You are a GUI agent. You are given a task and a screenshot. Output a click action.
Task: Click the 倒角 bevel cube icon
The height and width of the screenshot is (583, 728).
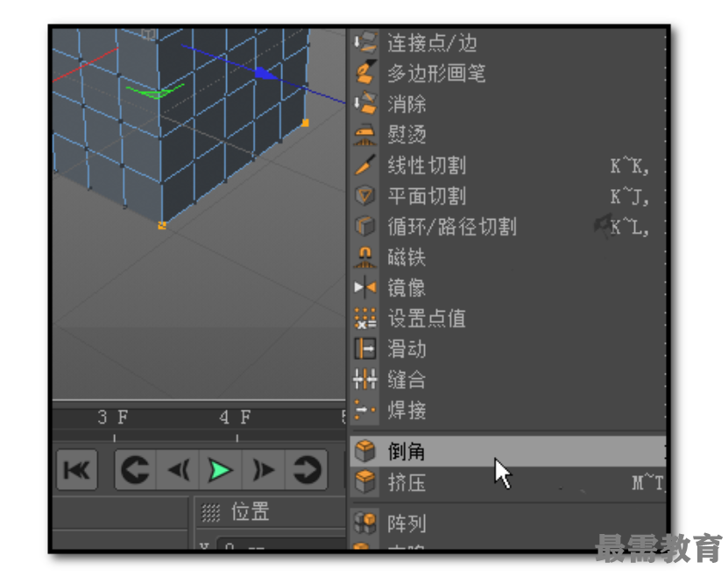pos(365,451)
